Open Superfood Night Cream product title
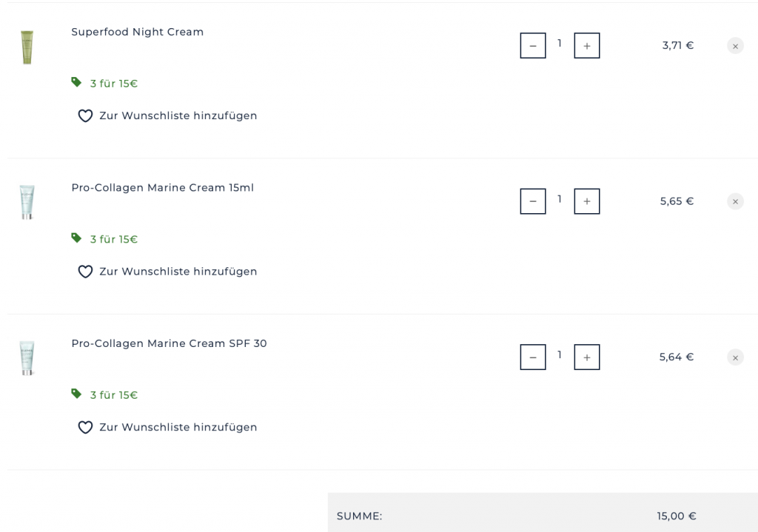The height and width of the screenshot is (532, 758). [x=137, y=32]
